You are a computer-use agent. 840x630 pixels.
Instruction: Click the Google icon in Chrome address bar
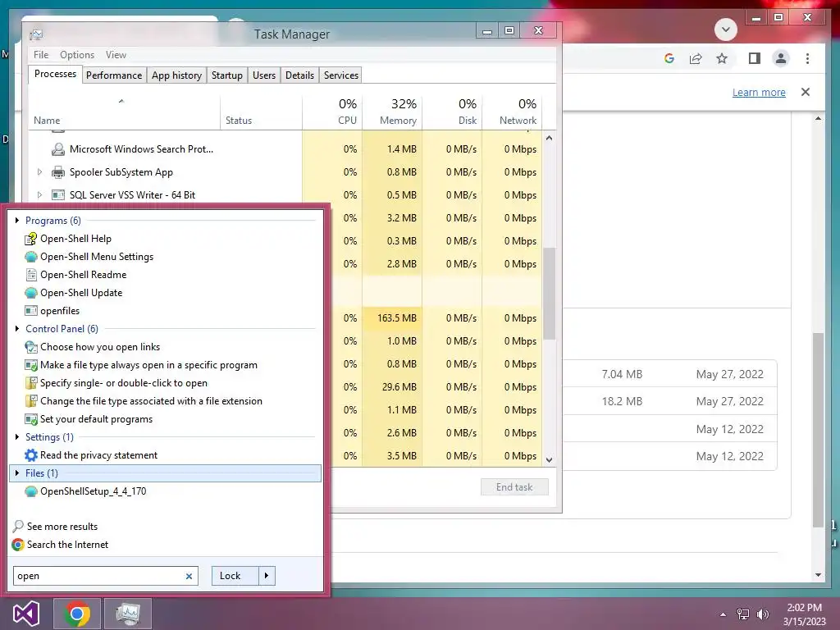(669, 58)
